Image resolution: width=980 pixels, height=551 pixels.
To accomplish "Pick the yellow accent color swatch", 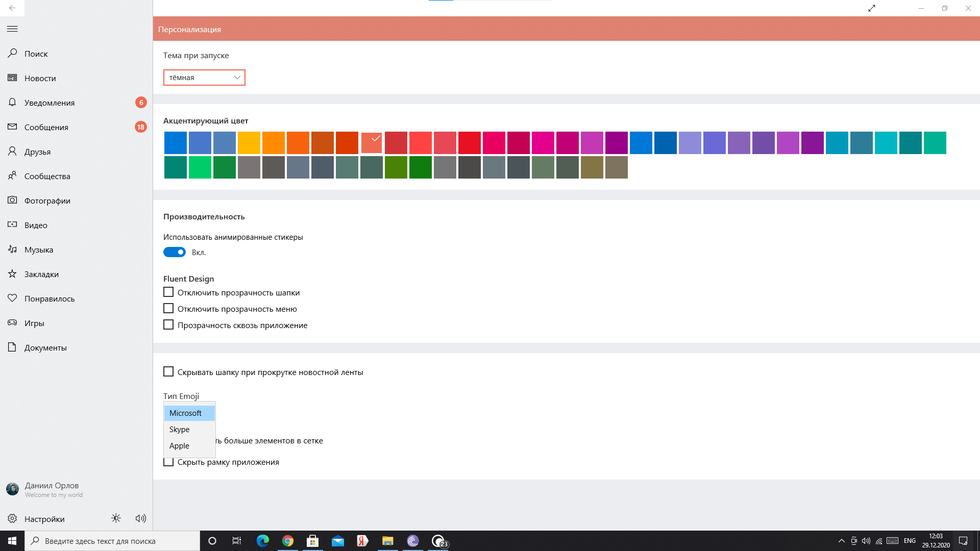I will point(249,143).
